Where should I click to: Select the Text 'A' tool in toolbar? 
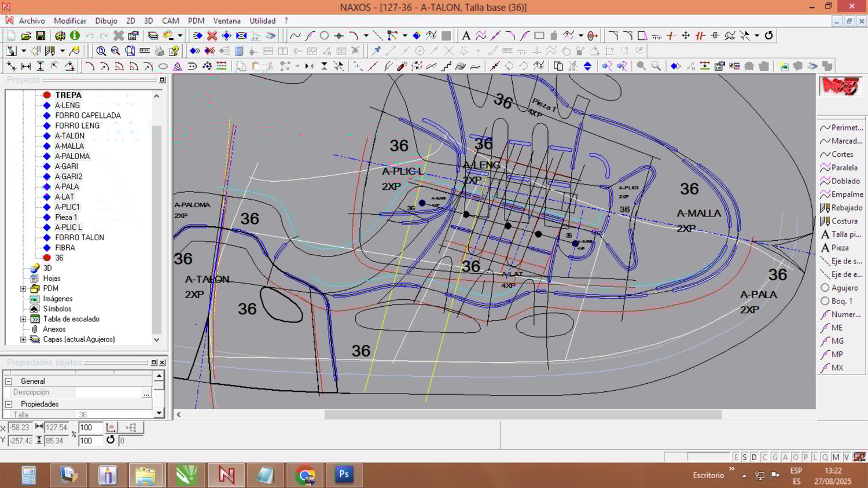point(466,36)
